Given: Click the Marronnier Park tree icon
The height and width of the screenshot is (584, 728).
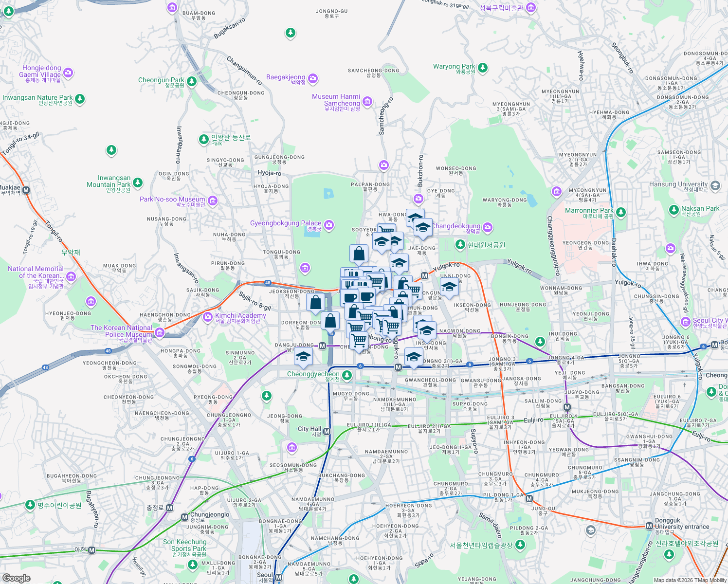Looking at the screenshot, I should pos(621,213).
